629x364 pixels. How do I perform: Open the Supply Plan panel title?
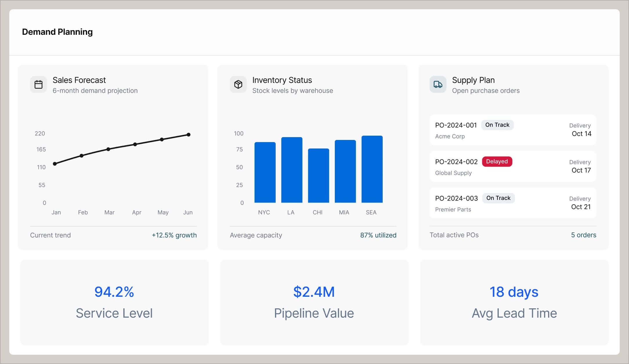[473, 80]
